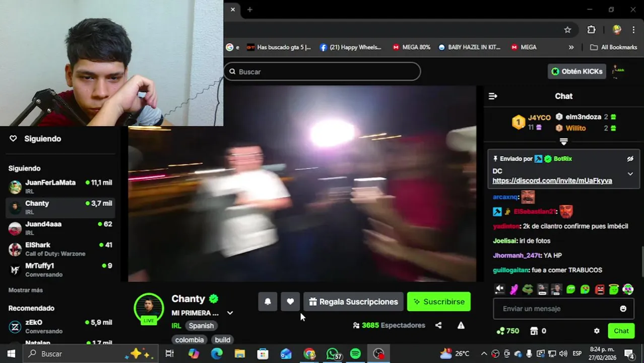The image size is (644, 363).
Task: Open JuanFerLaMata channel in sidebar
Action: (x=60, y=187)
